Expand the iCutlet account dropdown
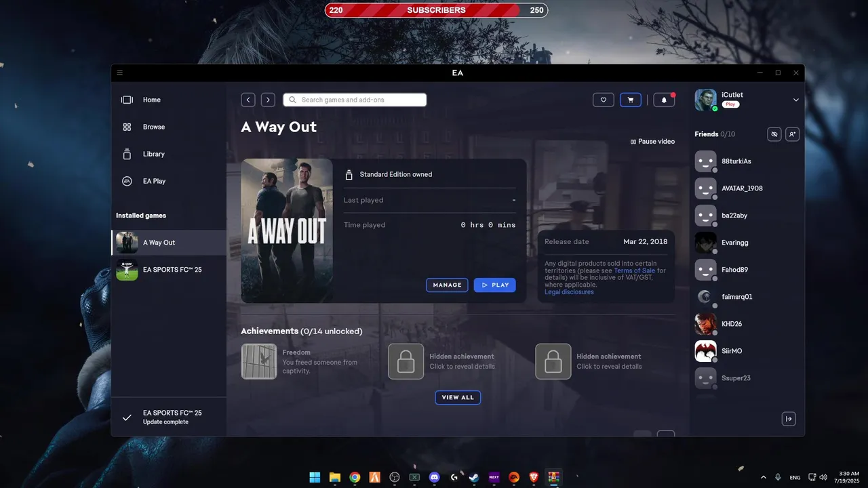 click(x=796, y=100)
